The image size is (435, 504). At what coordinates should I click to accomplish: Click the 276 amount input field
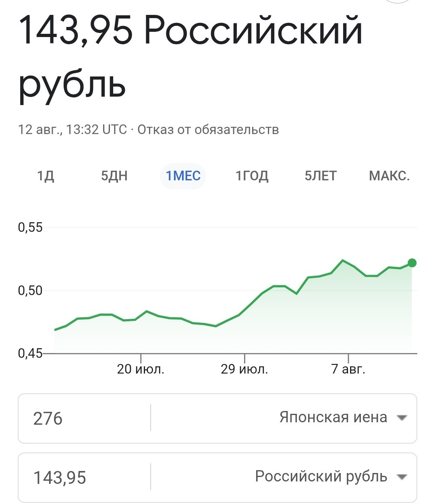[84, 418]
